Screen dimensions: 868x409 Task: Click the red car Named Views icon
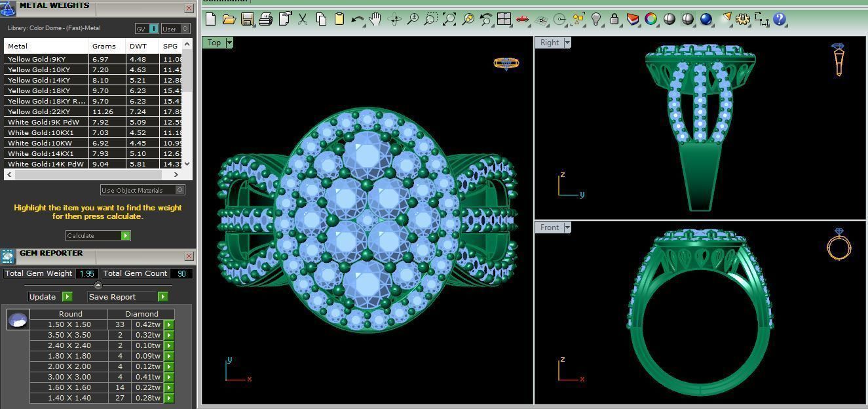(x=522, y=19)
